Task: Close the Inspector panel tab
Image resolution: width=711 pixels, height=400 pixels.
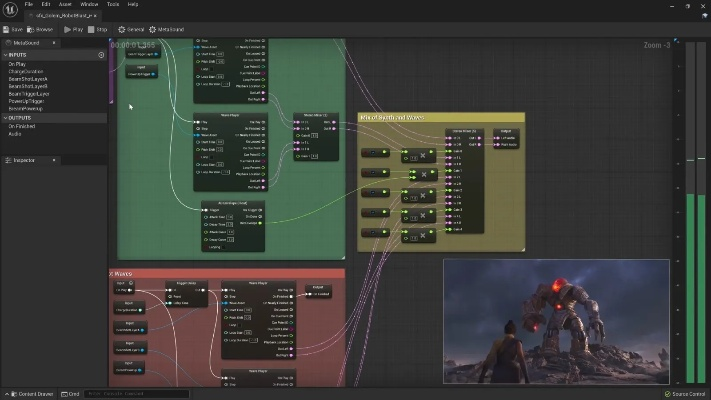Action: point(53,160)
